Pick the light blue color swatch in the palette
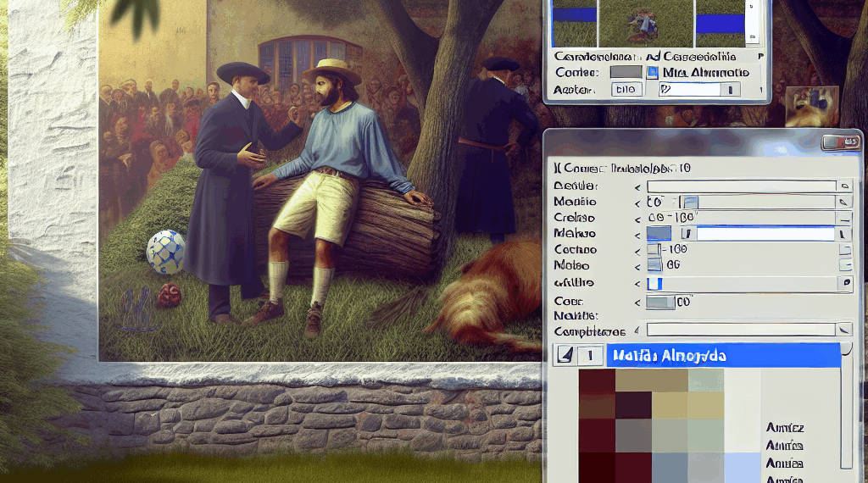Viewport: 868px width, 483px height. pyautogui.click(x=742, y=467)
